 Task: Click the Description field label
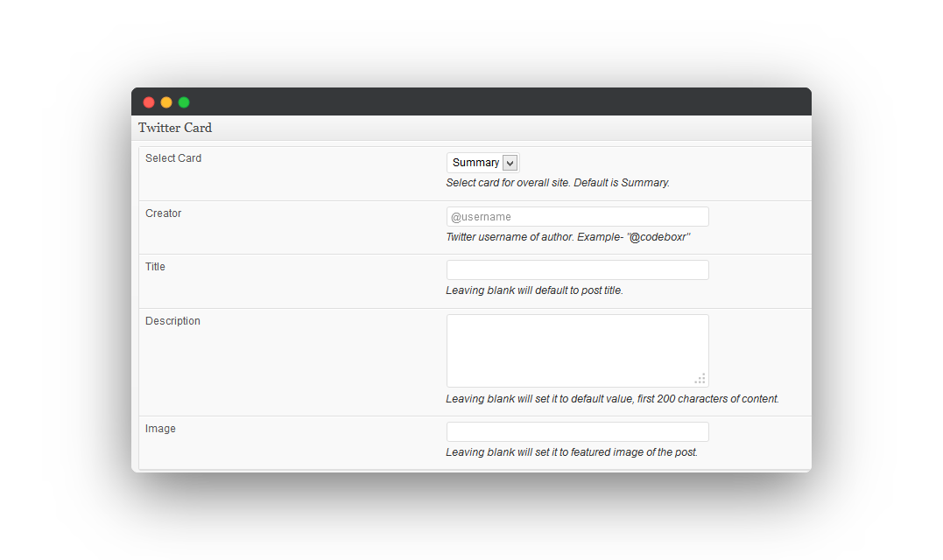click(172, 321)
